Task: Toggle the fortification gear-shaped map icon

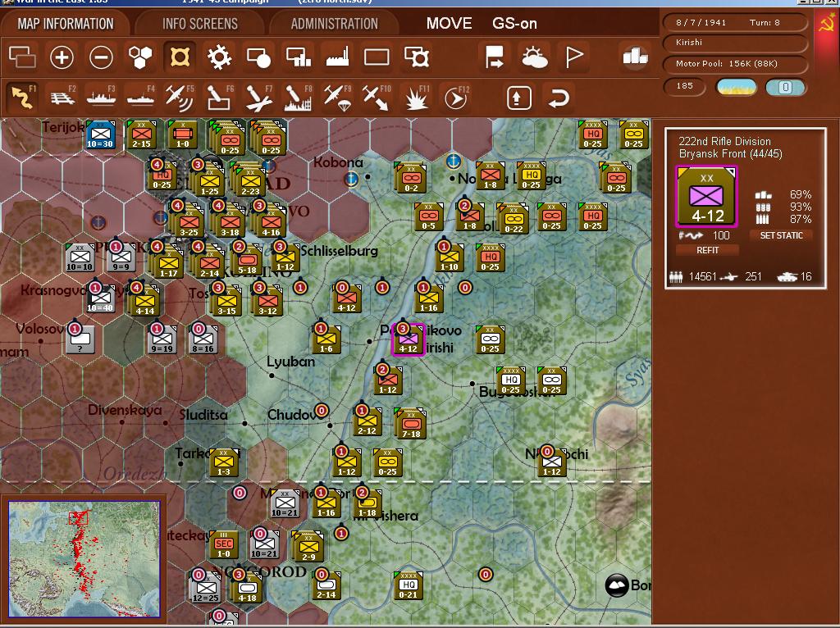Action: click(219, 57)
